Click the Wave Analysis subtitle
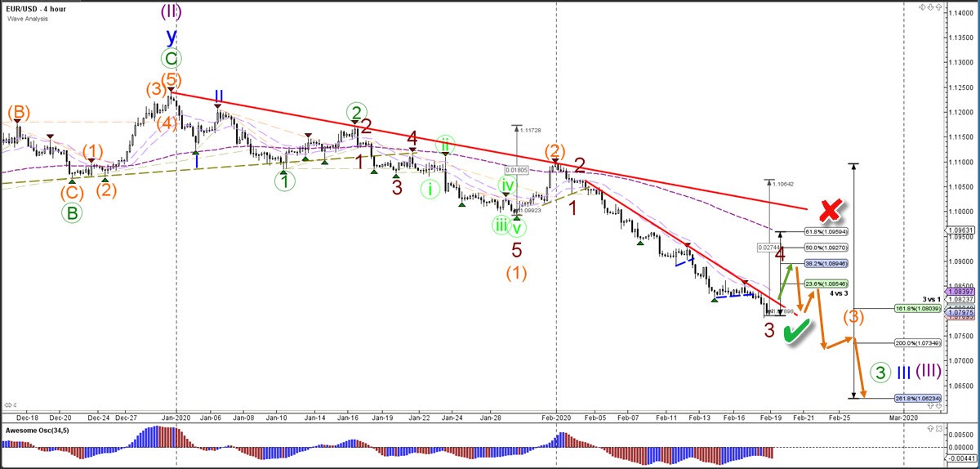 pyautogui.click(x=25, y=20)
